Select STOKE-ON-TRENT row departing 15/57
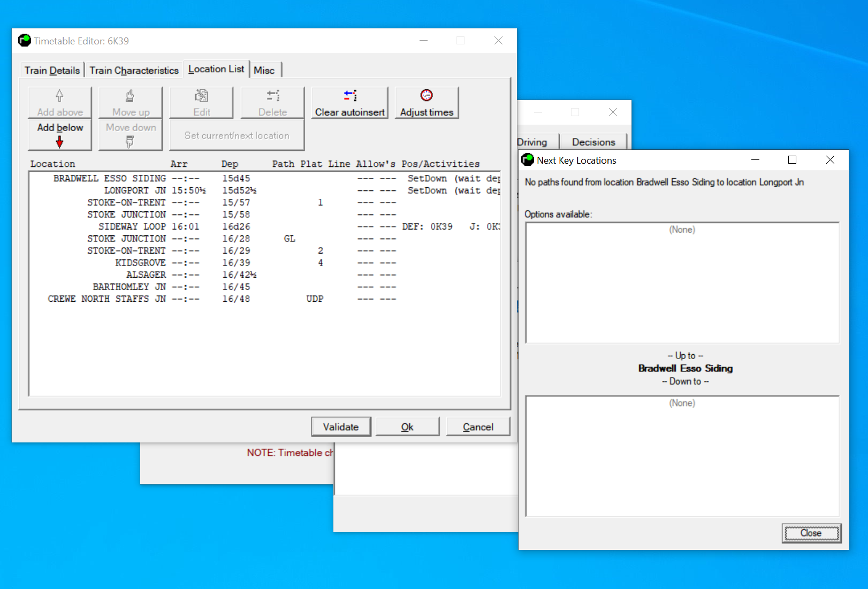Screen dimensions: 868x589 click(265, 202)
